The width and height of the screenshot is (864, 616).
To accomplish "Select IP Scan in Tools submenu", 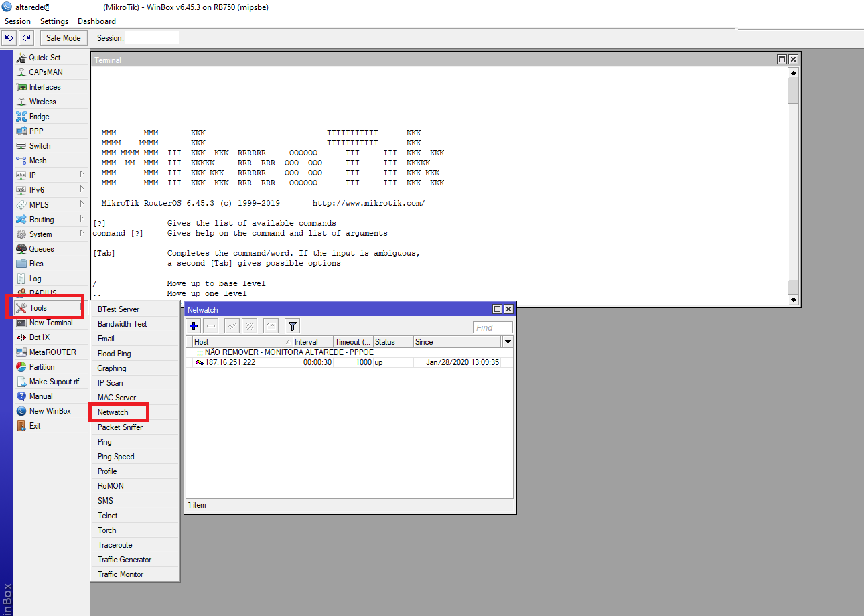I will [x=135, y=383].
